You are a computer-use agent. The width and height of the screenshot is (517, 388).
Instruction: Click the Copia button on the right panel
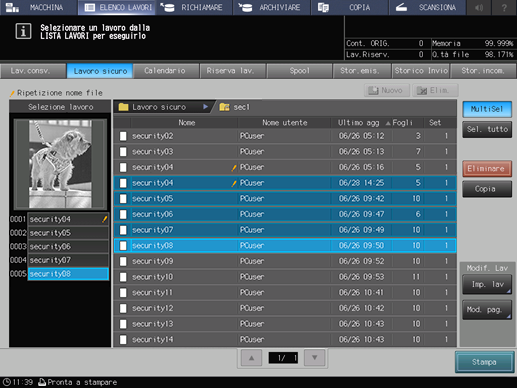coord(487,189)
